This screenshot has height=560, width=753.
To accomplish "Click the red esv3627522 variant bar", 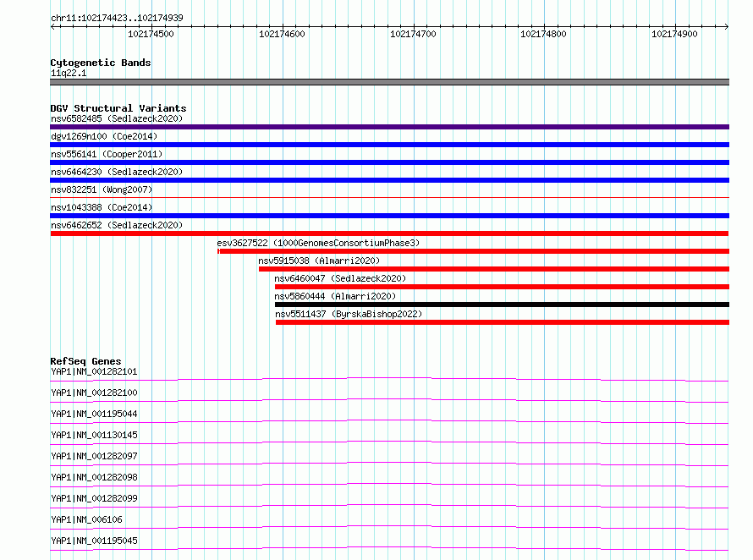I will coord(473,251).
